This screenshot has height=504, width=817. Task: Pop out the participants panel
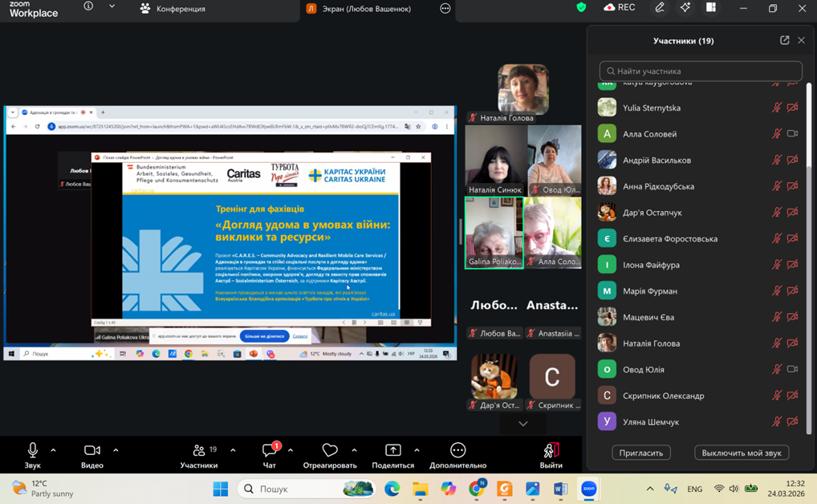pyautogui.click(x=784, y=40)
